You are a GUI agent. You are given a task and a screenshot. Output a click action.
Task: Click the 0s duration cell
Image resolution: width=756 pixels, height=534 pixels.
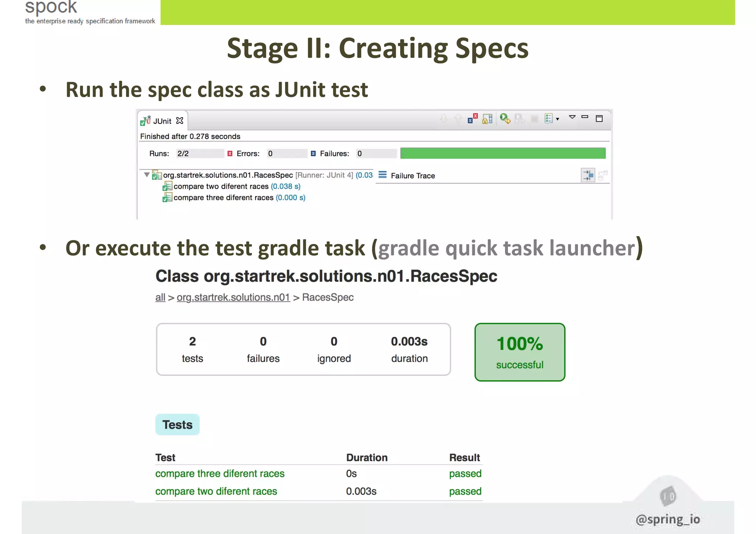click(x=351, y=473)
